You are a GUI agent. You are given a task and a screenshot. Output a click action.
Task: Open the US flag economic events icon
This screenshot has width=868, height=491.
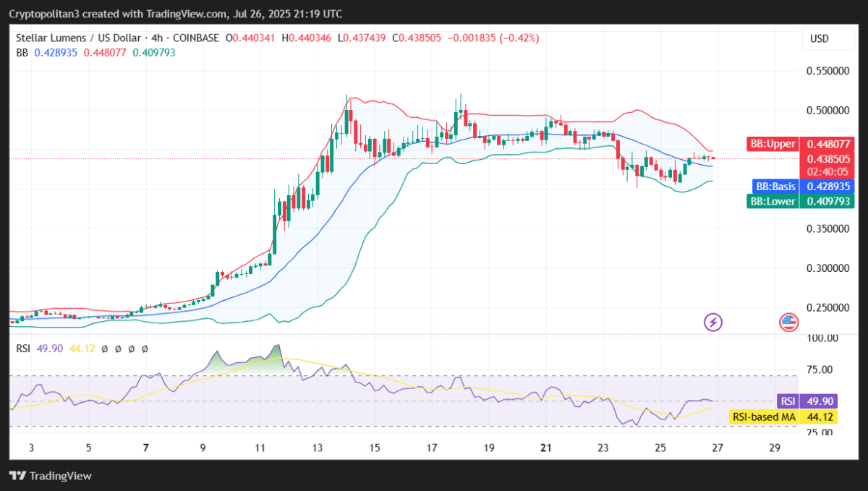788,323
